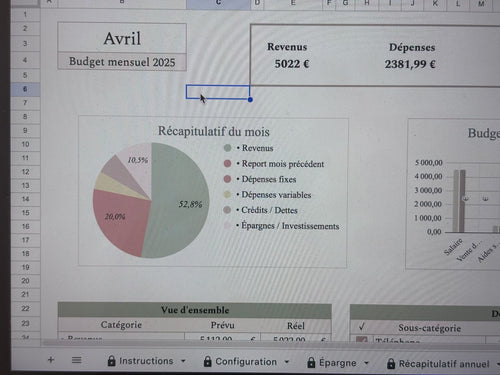Click lock icon on Récapitulatif annuel tab
The image size is (500, 375).
[x=391, y=364]
